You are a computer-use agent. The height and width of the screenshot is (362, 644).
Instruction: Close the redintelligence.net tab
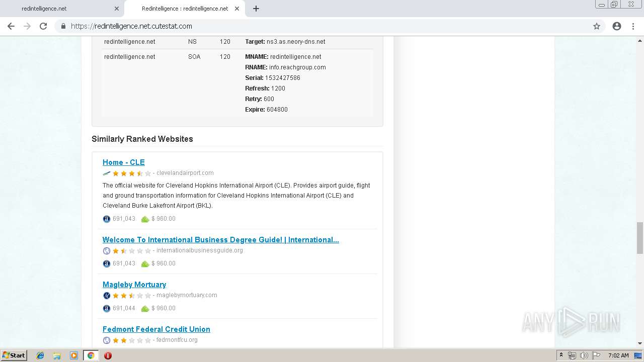pyautogui.click(x=117, y=9)
